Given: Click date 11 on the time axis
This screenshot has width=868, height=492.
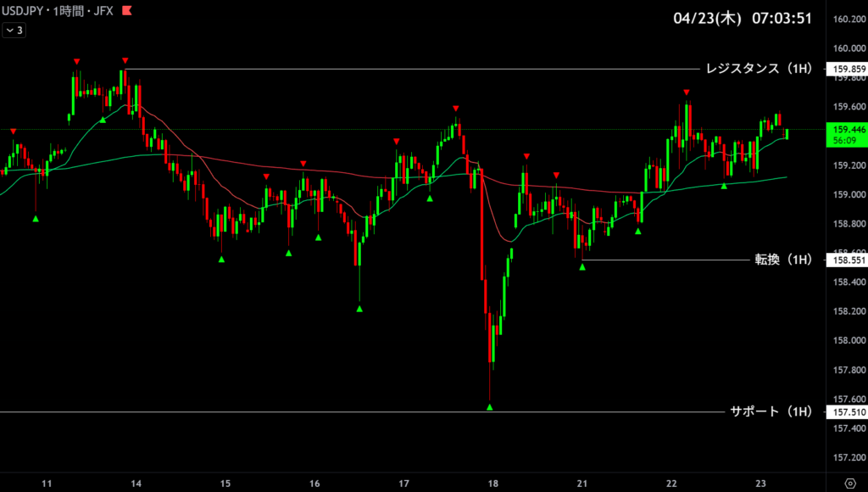Looking at the screenshot, I should tap(47, 484).
